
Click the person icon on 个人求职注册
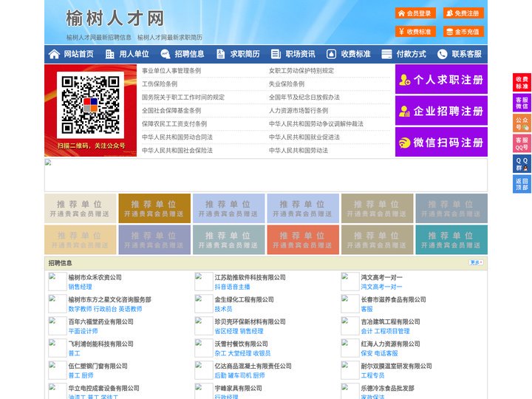pos(404,80)
